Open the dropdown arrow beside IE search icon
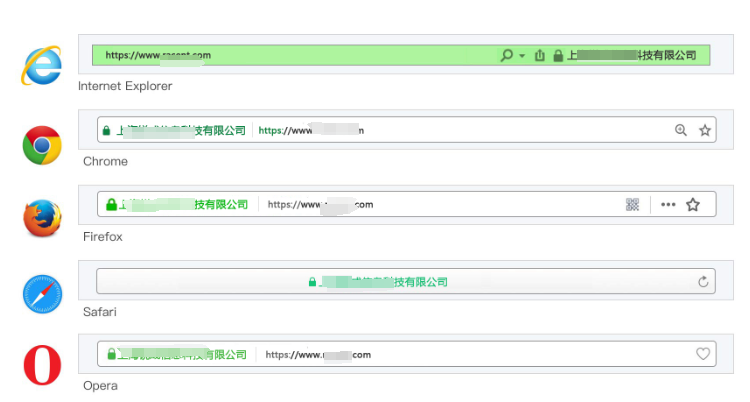This screenshot has height=402, width=750. pos(522,56)
